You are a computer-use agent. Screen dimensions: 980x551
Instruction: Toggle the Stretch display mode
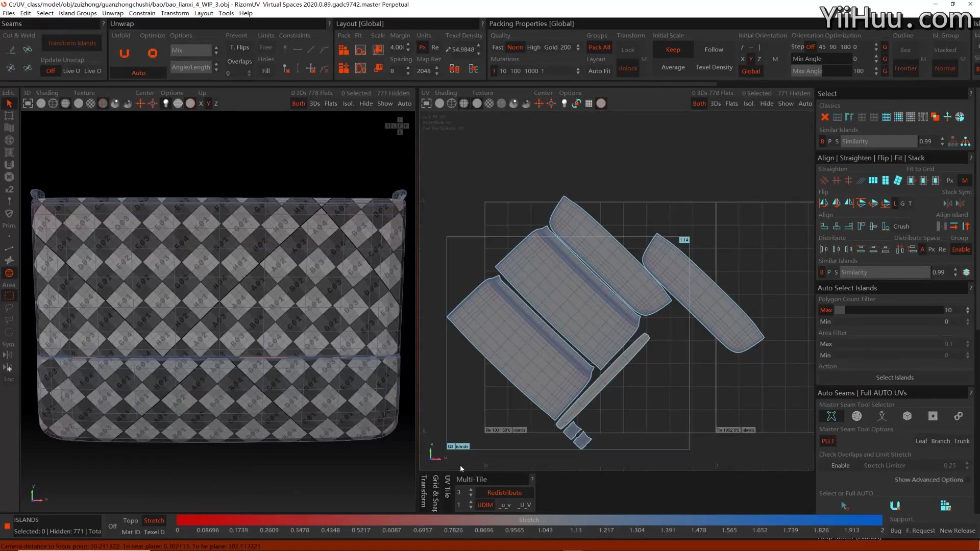(x=154, y=520)
